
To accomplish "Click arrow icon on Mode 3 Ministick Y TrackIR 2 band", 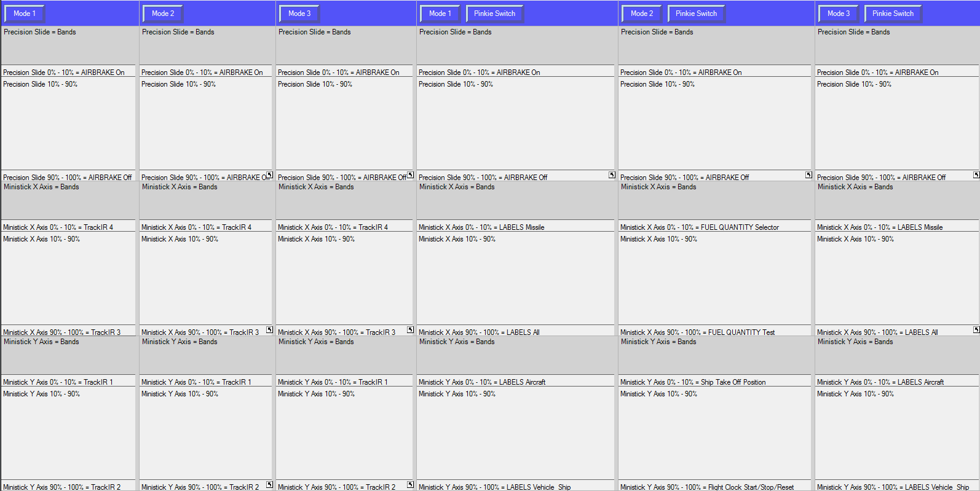I will (x=410, y=485).
